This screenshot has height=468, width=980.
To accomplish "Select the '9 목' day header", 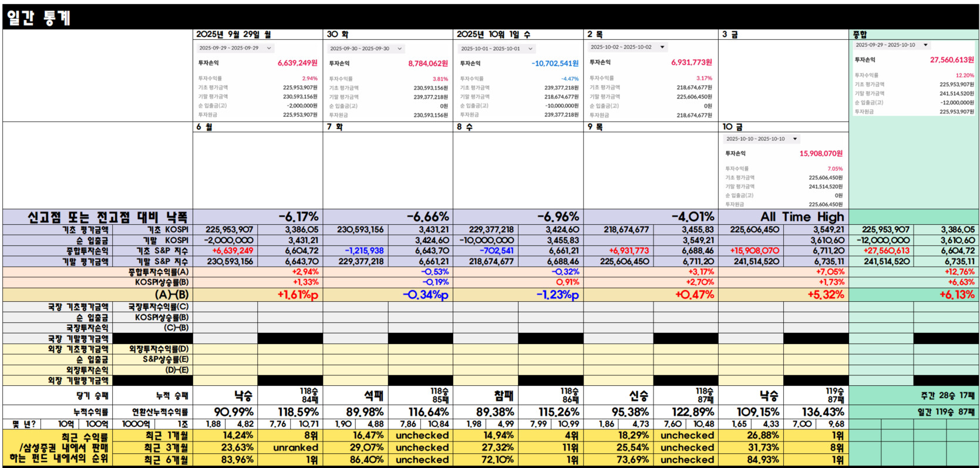I will coord(595,127).
